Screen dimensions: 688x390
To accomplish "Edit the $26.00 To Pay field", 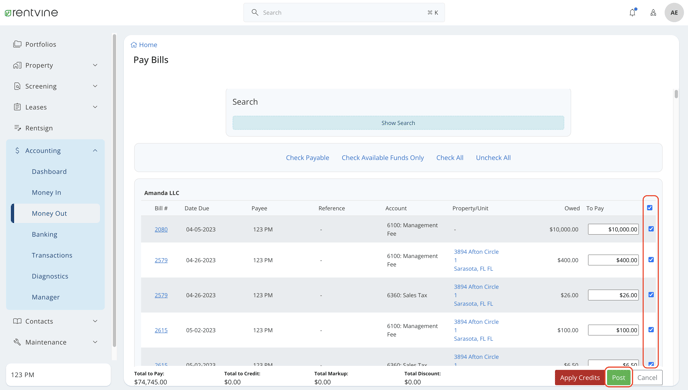I will point(613,295).
